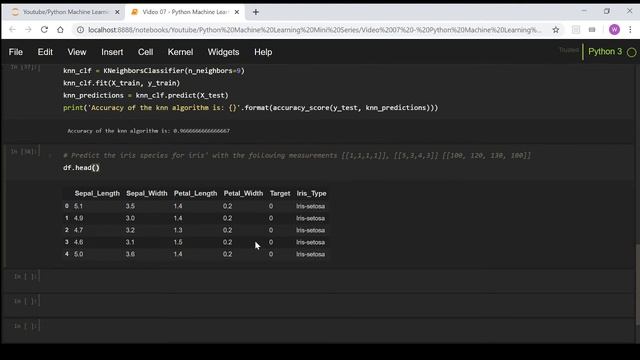Open a new browser tab
The image size is (640, 360).
coord(256,12)
